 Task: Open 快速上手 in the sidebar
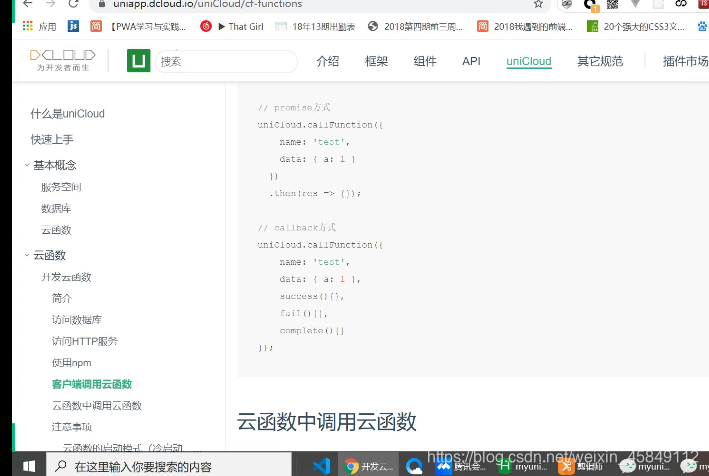52,139
